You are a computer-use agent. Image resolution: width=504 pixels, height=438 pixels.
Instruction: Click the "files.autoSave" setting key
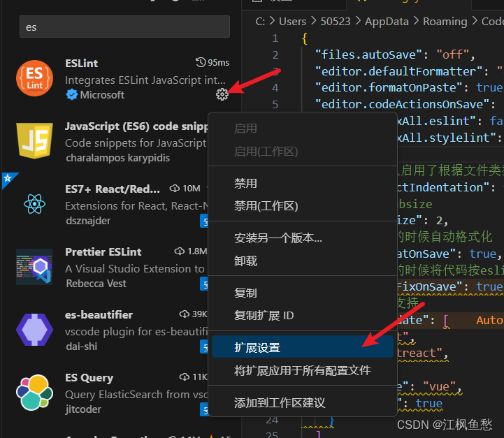tap(368, 55)
